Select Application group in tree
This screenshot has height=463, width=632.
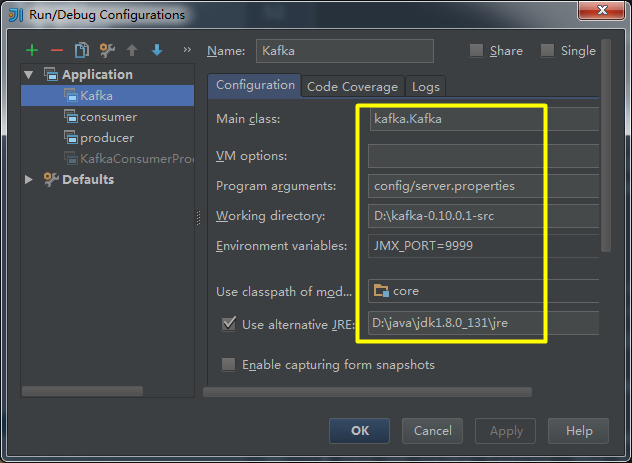[97, 75]
